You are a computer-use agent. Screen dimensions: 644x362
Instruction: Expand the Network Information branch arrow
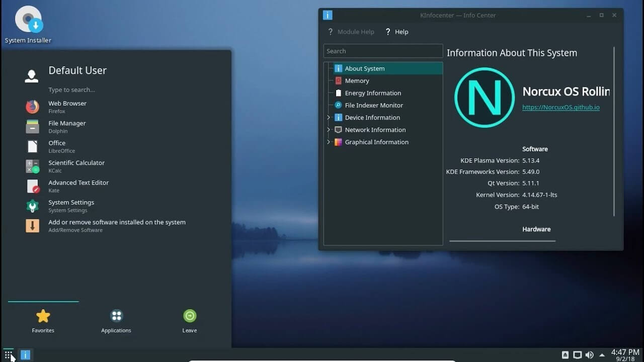click(329, 130)
